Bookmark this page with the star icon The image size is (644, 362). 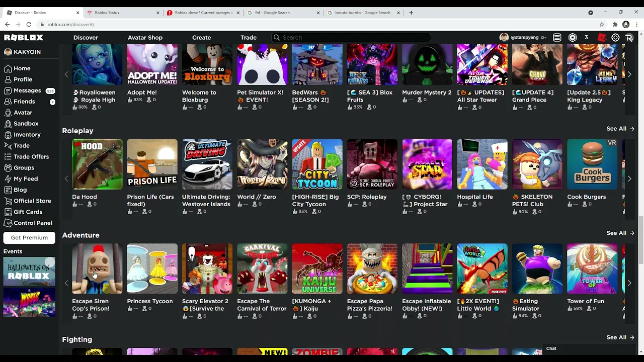pos(602,24)
